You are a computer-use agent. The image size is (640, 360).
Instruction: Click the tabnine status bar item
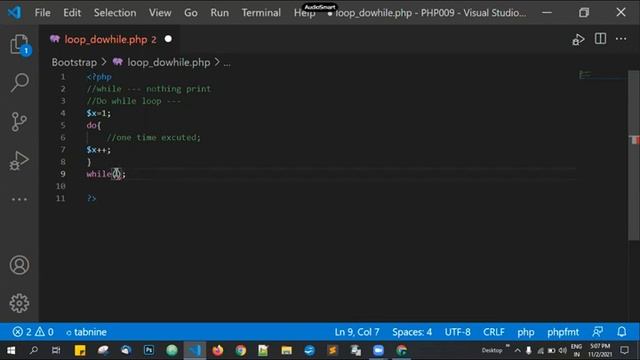coord(86,332)
